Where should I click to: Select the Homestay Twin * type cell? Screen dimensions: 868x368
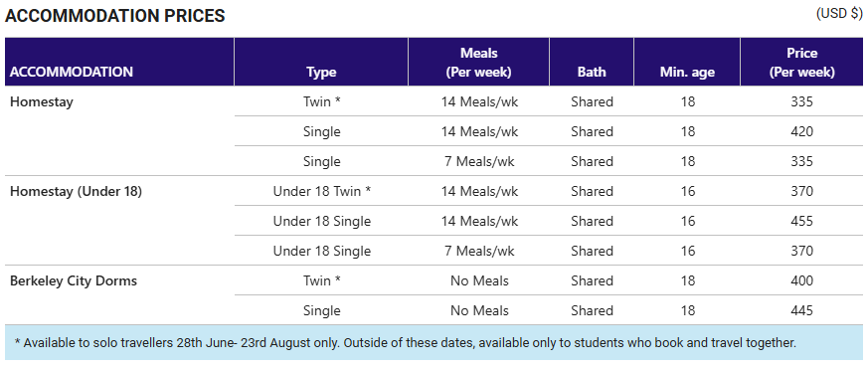(321, 101)
